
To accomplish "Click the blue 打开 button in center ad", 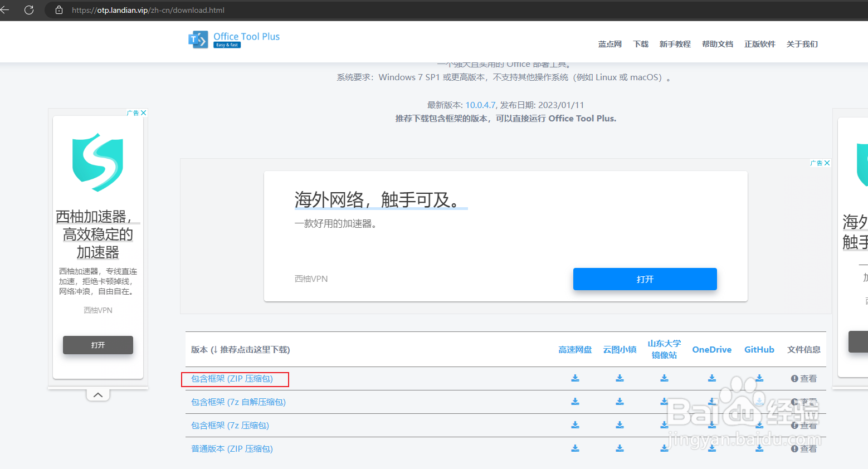I will tap(645, 279).
